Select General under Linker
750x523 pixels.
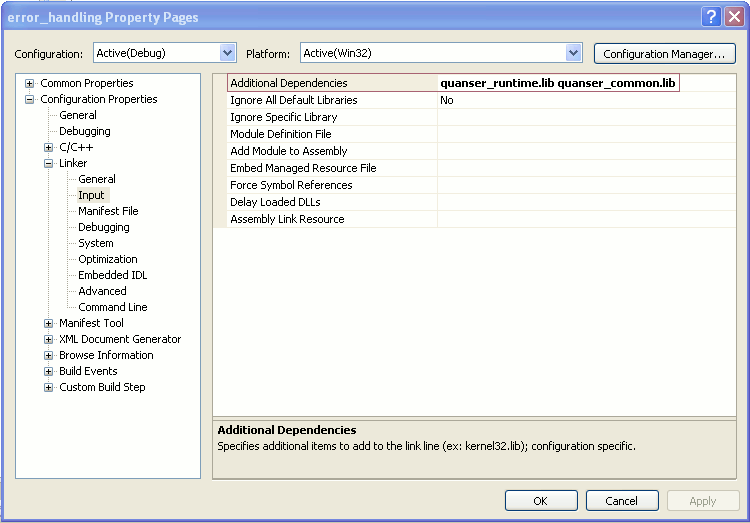pos(97,179)
